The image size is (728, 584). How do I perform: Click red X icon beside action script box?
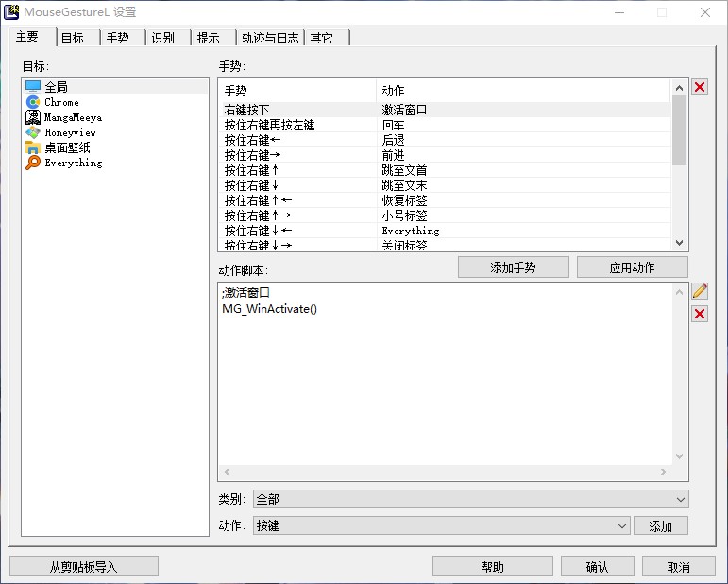(x=700, y=314)
